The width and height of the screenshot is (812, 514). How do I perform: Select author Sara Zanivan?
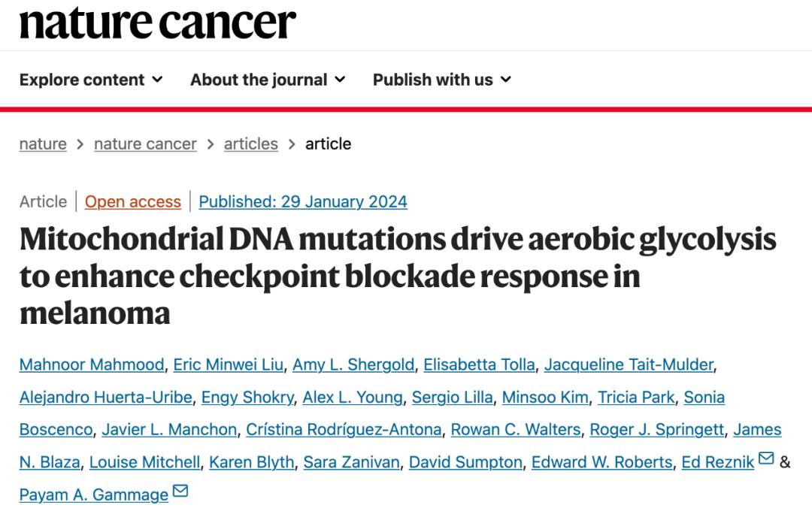click(x=352, y=461)
